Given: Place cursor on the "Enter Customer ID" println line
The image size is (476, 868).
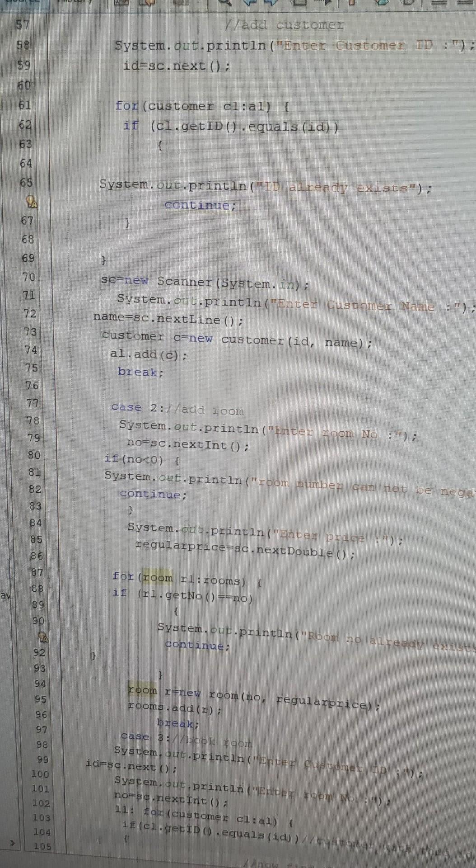Looking at the screenshot, I should pos(294,46).
